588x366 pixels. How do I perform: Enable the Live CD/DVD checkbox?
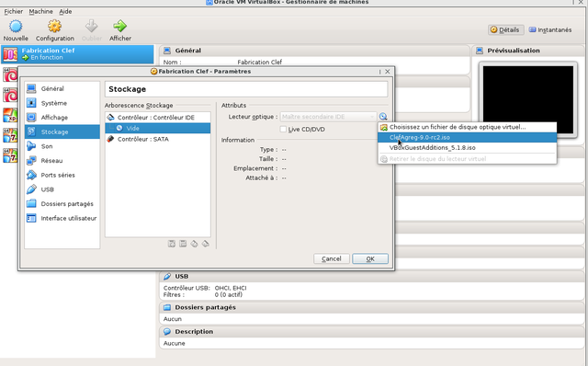point(283,129)
